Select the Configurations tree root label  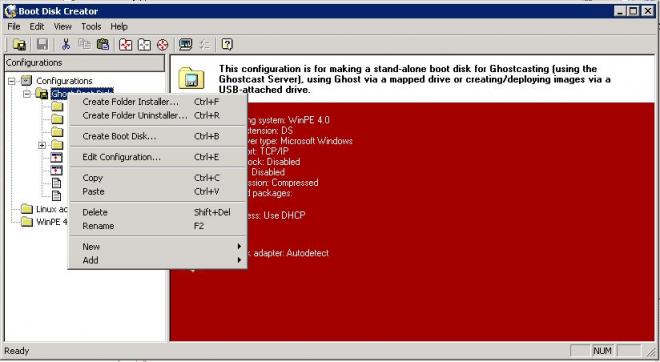64,81
